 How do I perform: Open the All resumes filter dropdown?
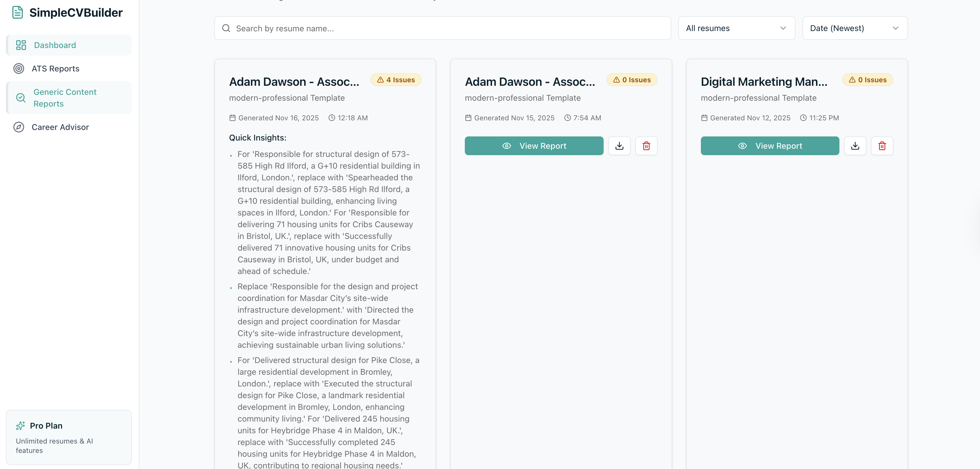coord(736,28)
